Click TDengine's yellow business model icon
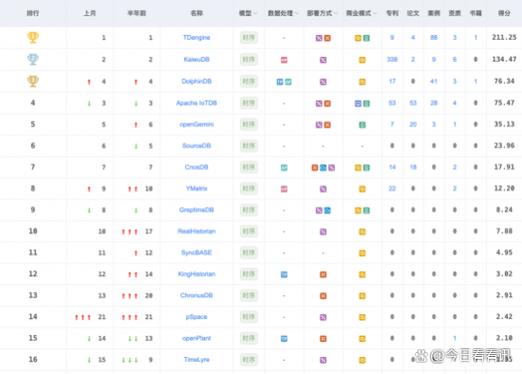This screenshot has height=374, width=522. click(358, 38)
